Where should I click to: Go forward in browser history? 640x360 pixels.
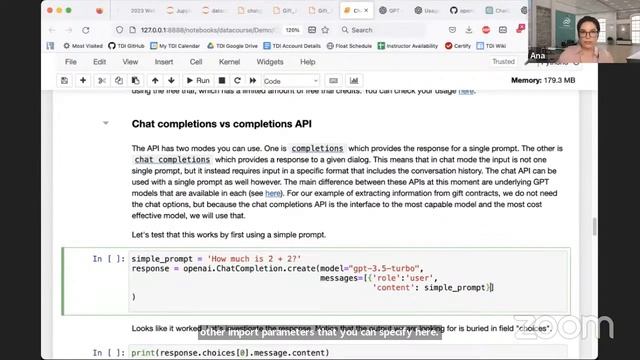tap(69, 30)
